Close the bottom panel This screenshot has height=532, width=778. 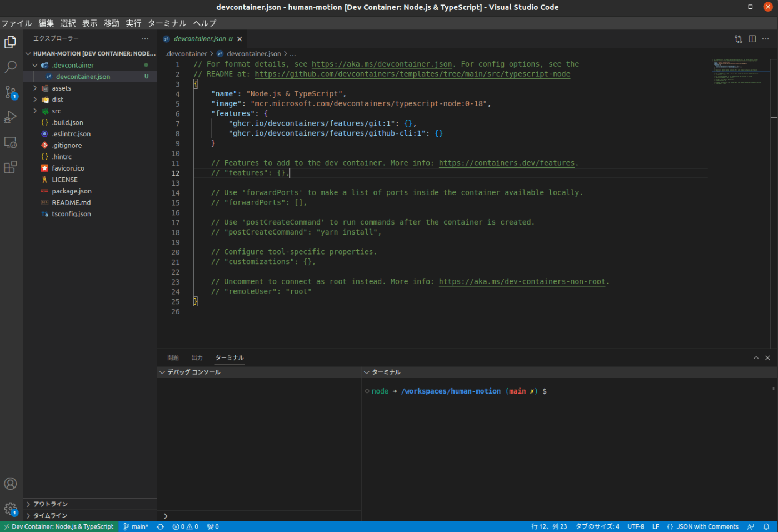[767, 358]
